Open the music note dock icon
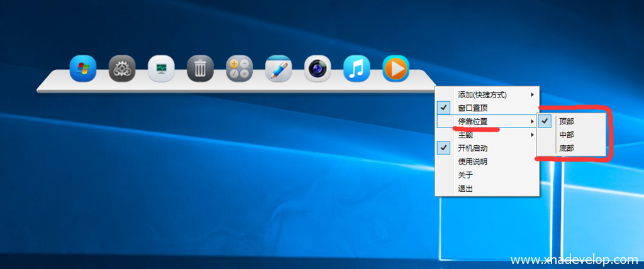Screen dimensions: 644x269 pyautogui.click(x=357, y=69)
